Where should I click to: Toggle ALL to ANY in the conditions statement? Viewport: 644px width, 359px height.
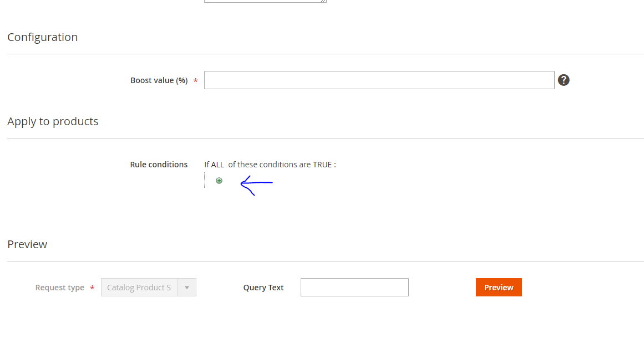pos(217,164)
